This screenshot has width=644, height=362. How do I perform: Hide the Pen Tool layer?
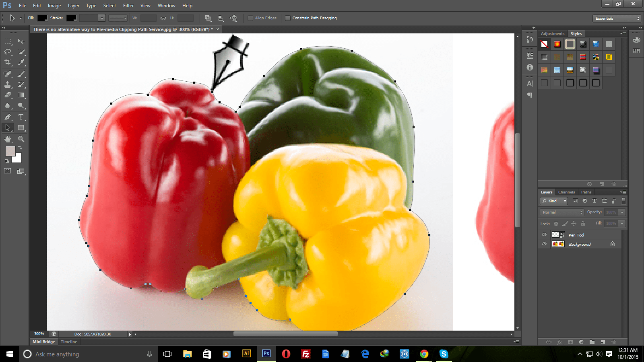click(544, 235)
